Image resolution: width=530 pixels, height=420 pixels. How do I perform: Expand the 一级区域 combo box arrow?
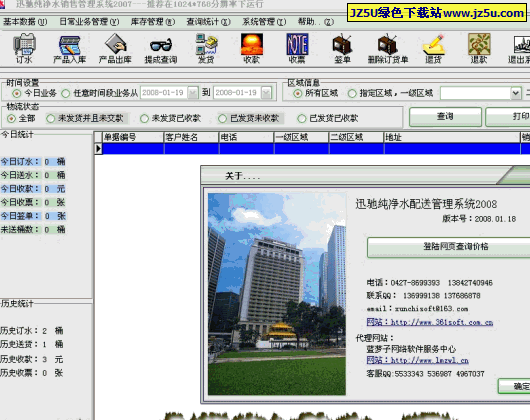515,93
